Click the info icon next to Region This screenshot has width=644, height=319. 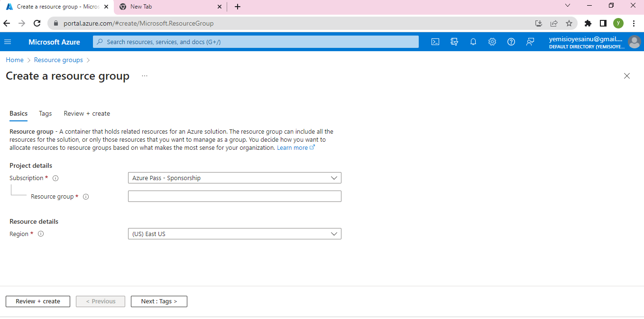(x=41, y=234)
